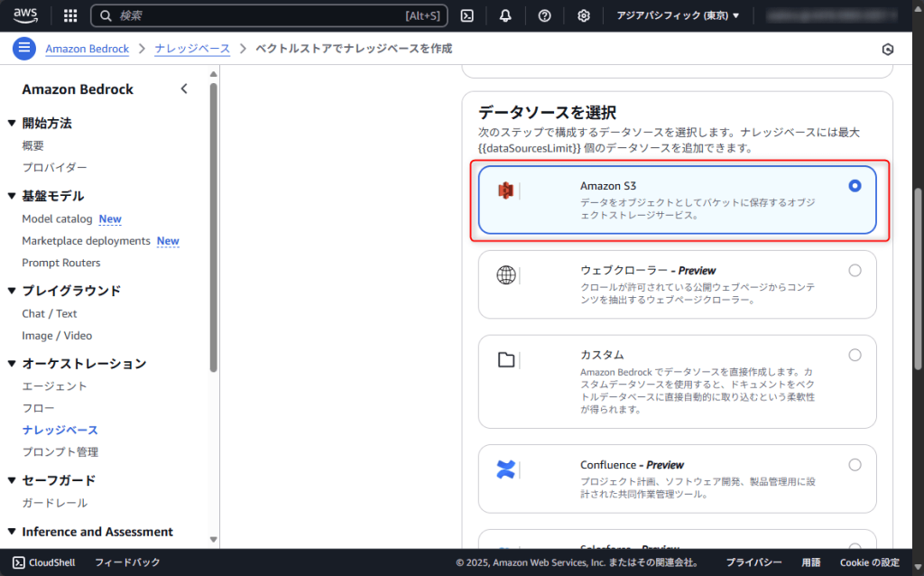Open the settings gear in top bar
The image size is (924, 576).
pyautogui.click(x=584, y=16)
